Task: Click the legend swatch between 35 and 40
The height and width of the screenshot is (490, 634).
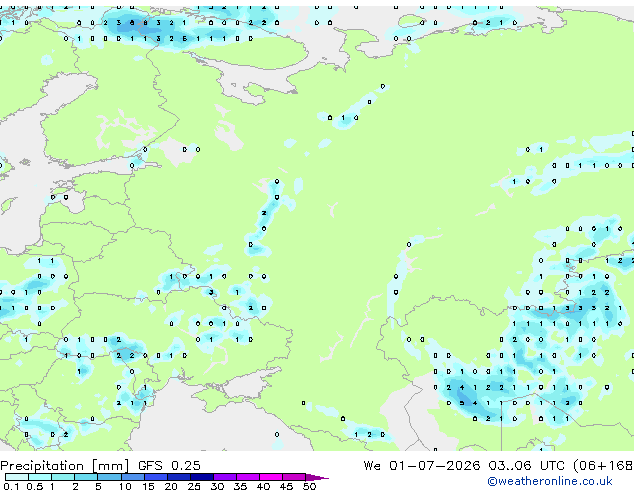Action: pos(248,477)
